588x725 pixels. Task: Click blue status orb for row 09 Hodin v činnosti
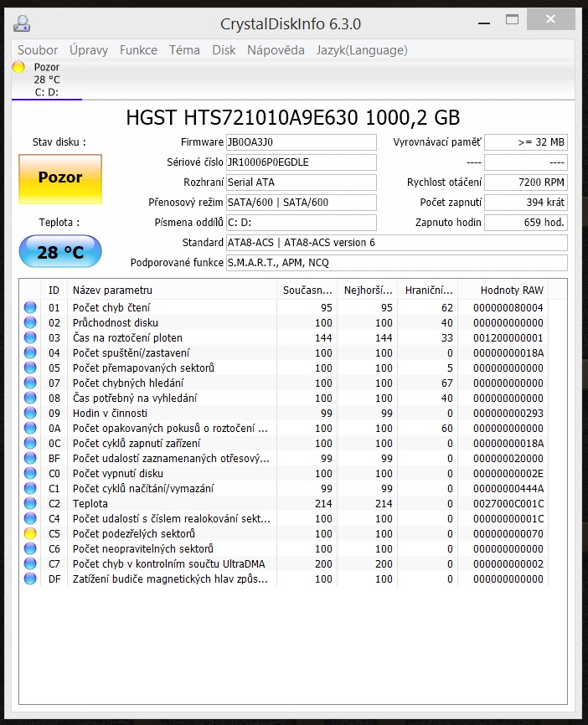(30, 414)
